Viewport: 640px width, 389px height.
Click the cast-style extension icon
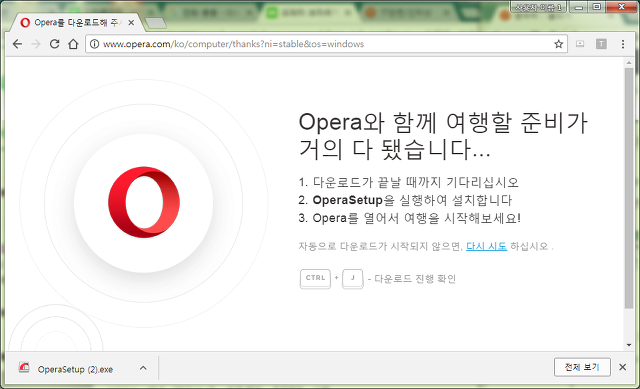(580, 44)
